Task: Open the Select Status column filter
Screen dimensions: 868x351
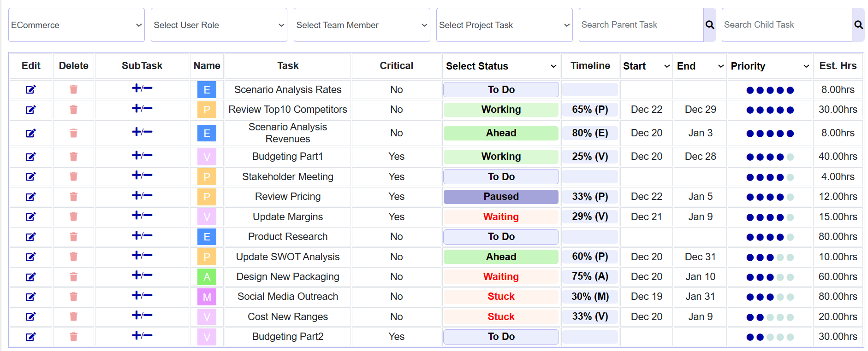Action: pos(501,66)
